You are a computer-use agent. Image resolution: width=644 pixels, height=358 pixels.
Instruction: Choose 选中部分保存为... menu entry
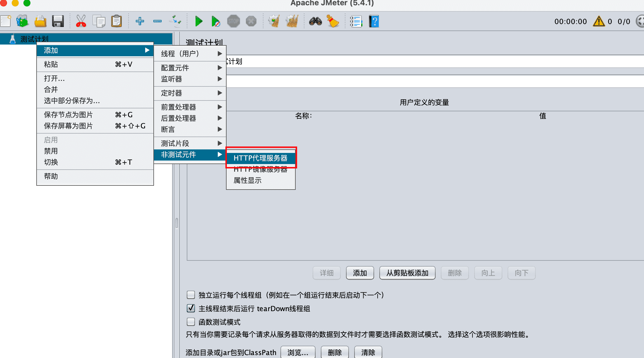(x=95, y=100)
